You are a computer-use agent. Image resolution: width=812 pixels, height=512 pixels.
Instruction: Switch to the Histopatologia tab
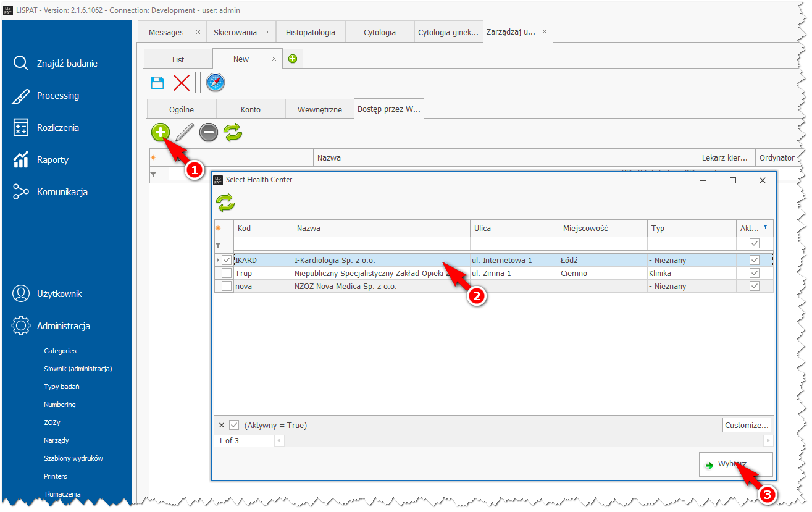click(x=311, y=32)
